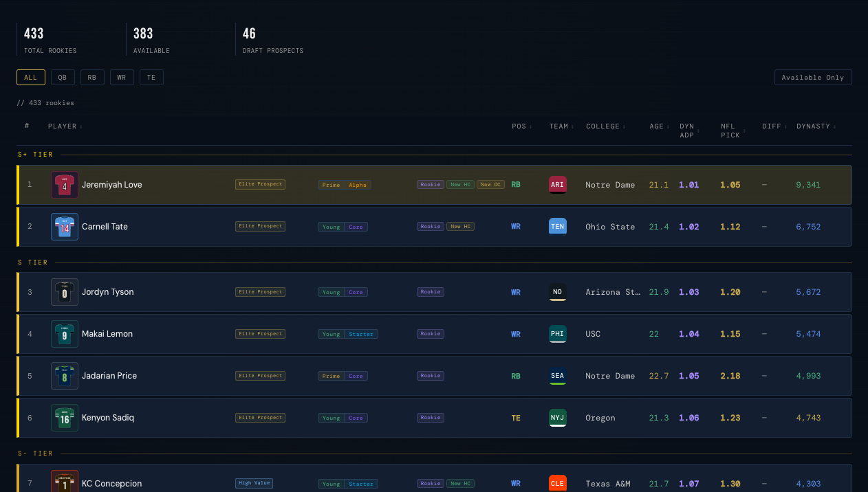This screenshot has width=868, height=492.
Task: Click the Texas A&M college cell
Action: click(608, 484)
